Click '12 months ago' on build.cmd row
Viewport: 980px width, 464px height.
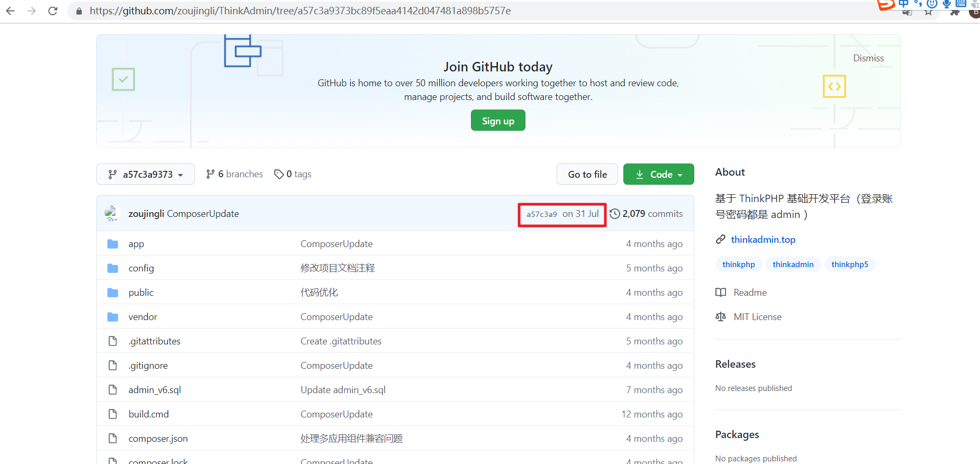click(x=652, y=414)
